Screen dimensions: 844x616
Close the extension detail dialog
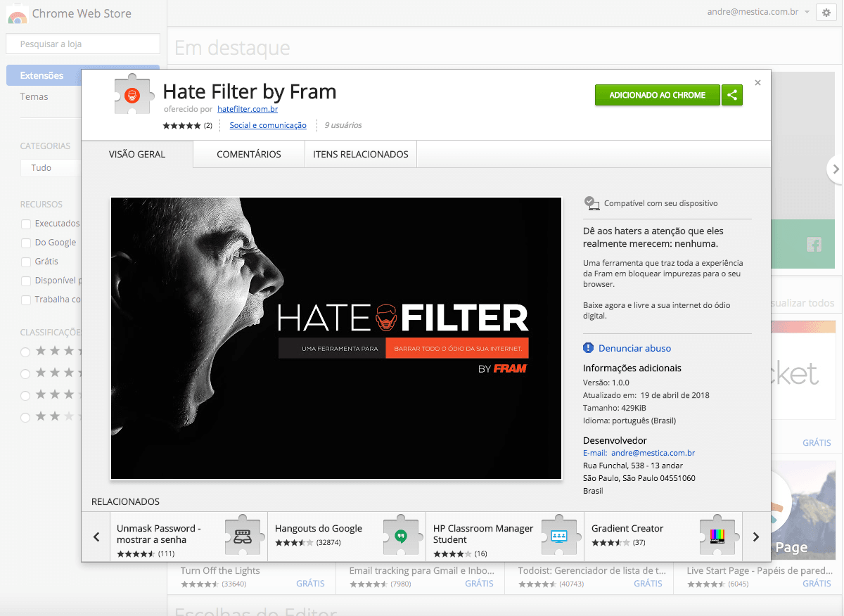point(757,82)
